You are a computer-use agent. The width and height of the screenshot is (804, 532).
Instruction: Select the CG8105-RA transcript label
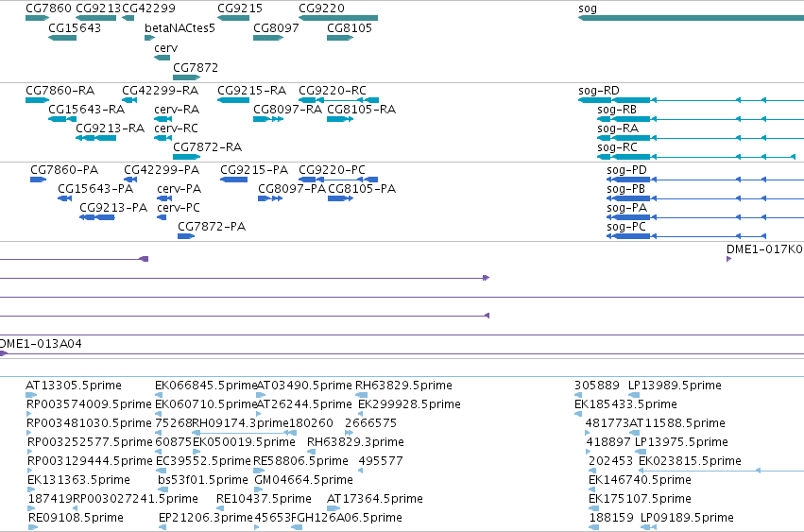click(x=361, y=110)
